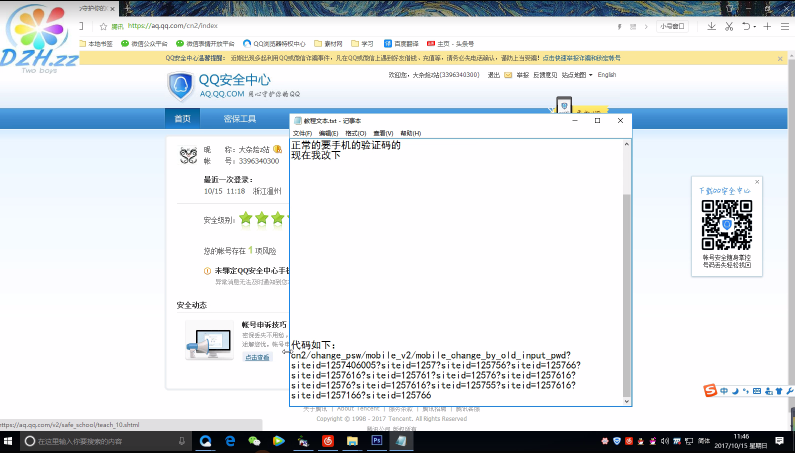Click the 举报 report link

522,75
